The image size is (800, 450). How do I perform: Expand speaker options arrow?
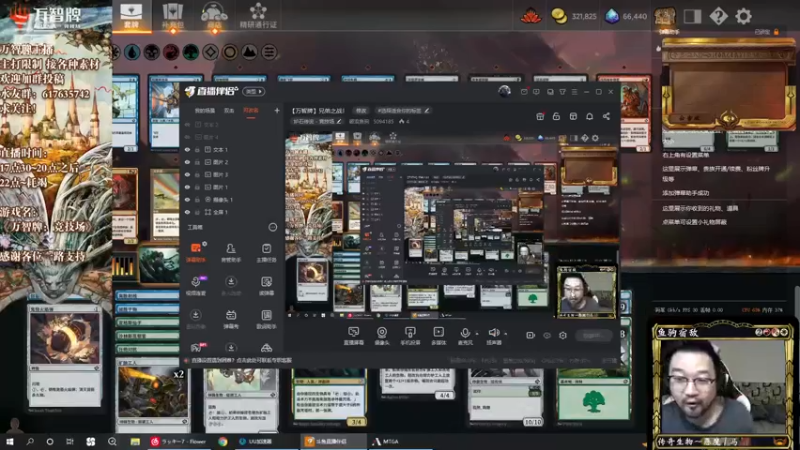pos(506,334)
